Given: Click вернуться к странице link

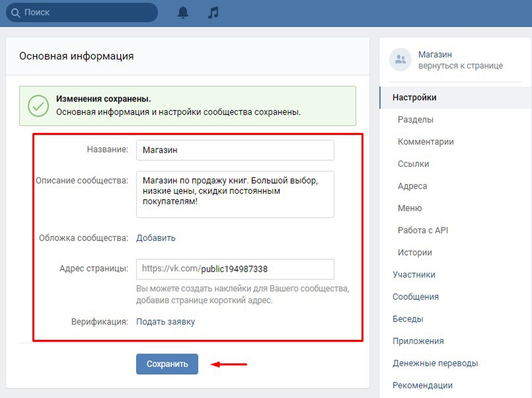Looking at the screenshot, I should [460, 66].
